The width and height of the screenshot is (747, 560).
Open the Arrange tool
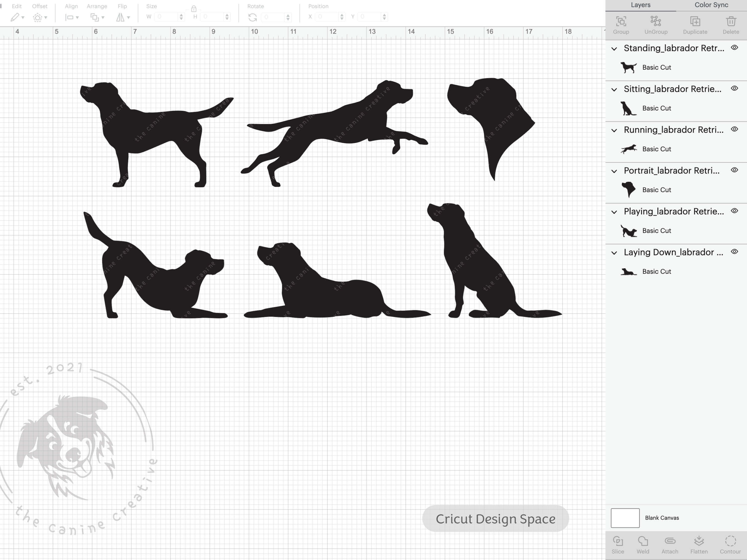tap(94, 17)
